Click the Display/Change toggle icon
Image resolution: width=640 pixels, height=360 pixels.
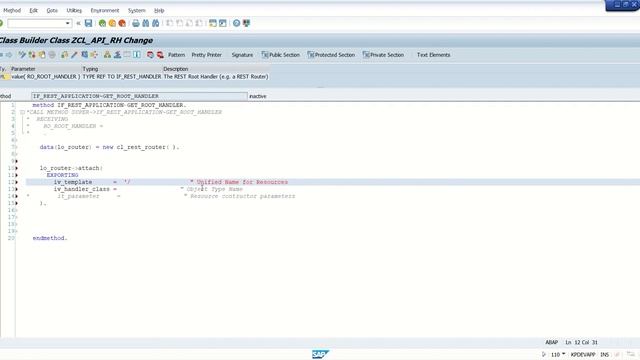point(22,55)
